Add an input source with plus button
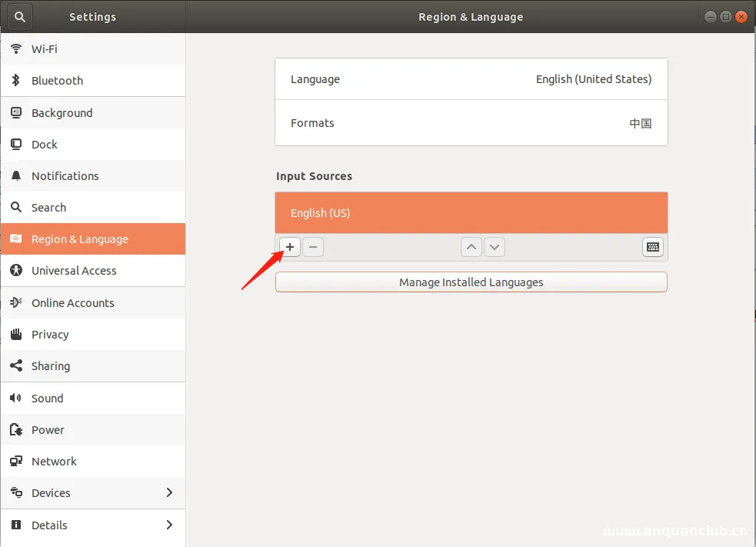The height and width of the screenshot is (547, 756). pyautogui.click(x=289, y=247)
